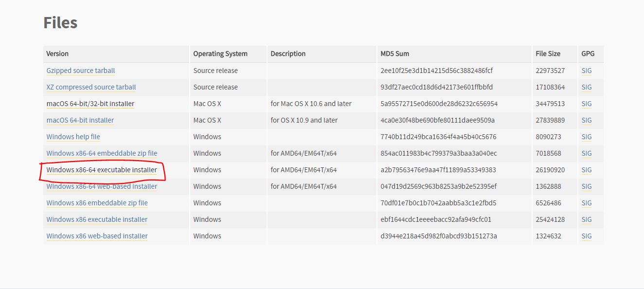The image size is (644, 289).
Task: Download the XZ compressed source tarball
Action: pyautogui.click(x=91, y=87)
